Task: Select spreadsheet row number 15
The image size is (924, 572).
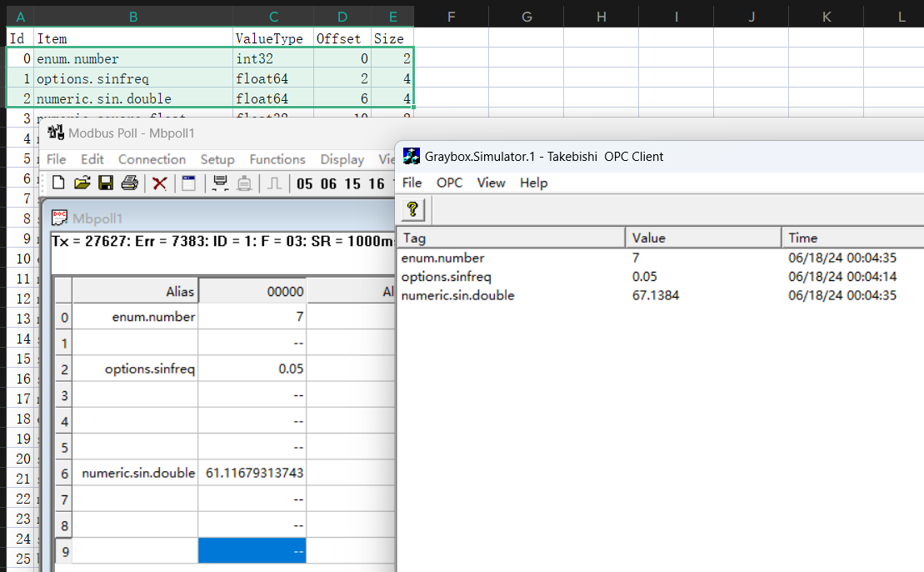Action: 22,359
